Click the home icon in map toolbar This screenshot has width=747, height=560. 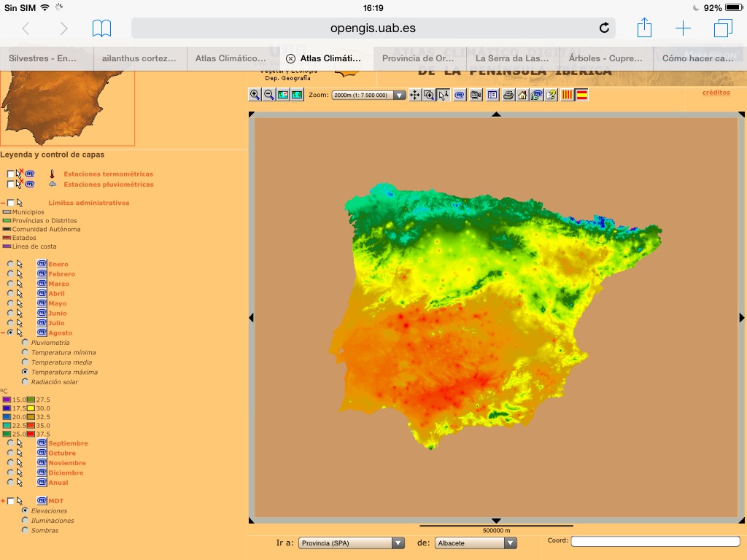pos(522,95)
